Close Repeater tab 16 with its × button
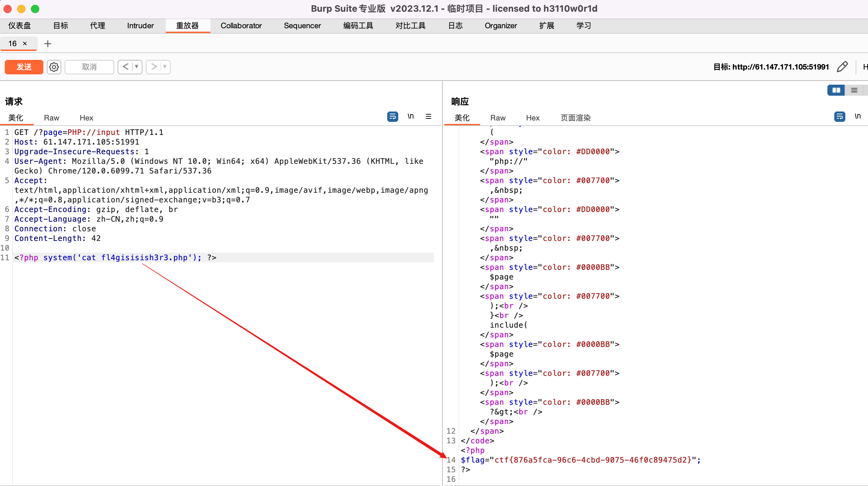Image resolution: width=868 pixels, height=486 pixels. point(24,43)
